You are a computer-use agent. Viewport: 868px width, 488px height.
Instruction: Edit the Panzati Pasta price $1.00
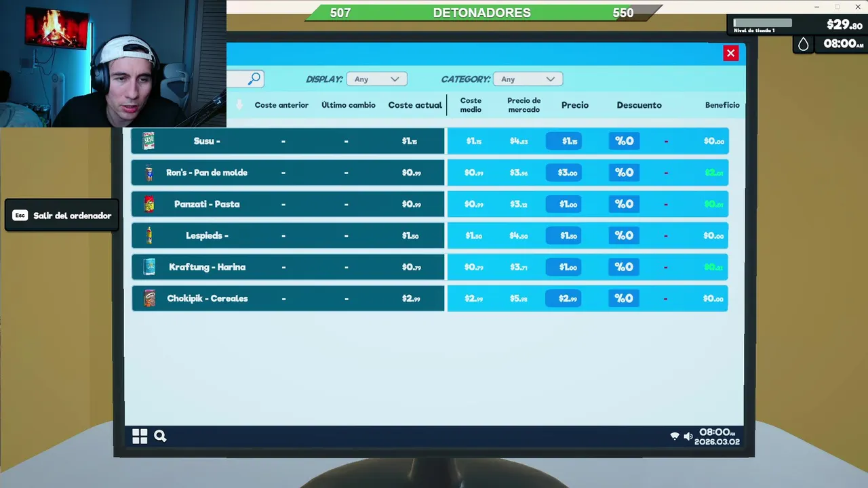(564, 204)
